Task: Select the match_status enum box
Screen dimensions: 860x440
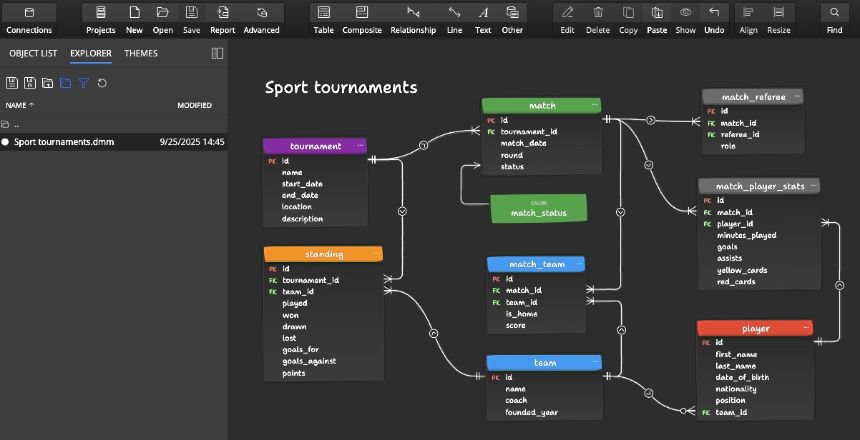Action: 539,208
